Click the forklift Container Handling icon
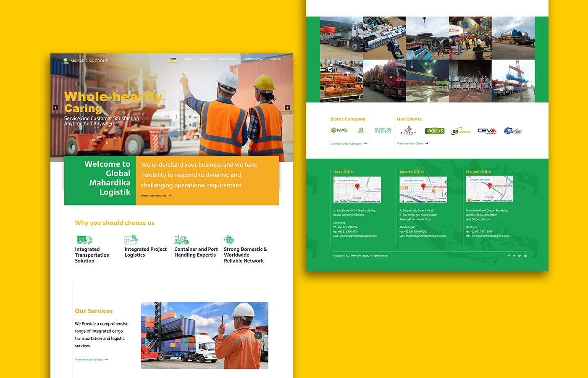588x378 pixels. 181,239
